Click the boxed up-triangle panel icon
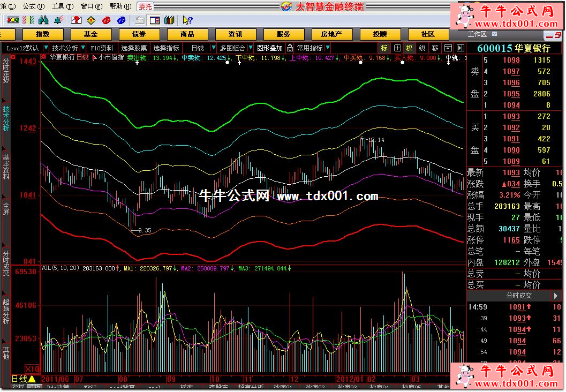The image size is (566, 392). tap(448, 48)
